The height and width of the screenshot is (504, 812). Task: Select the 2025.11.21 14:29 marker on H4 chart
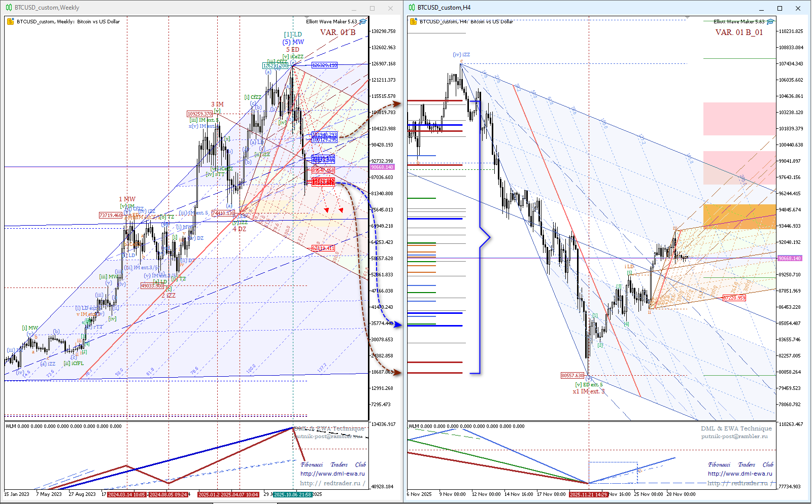coord(588,494)
